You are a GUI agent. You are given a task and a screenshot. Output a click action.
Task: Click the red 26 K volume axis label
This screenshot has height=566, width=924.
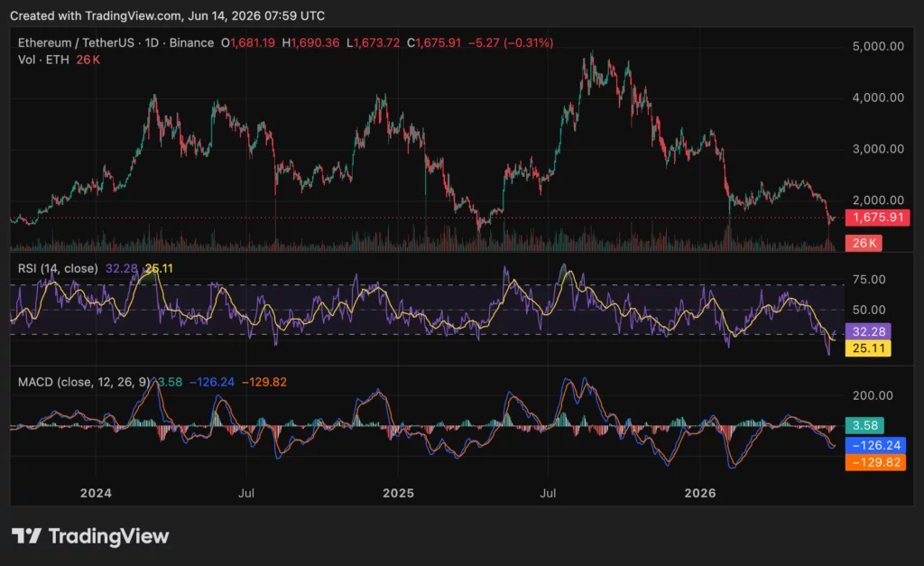pyautogui.click(x=864, y=243)
